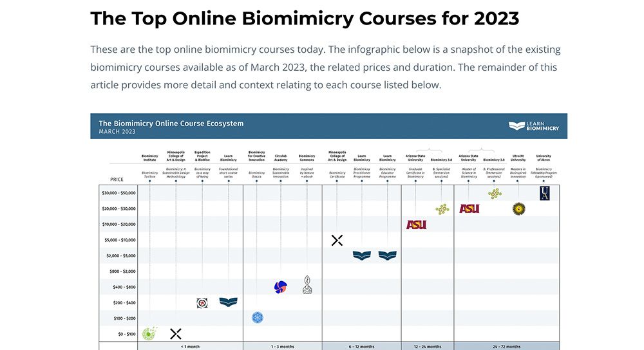
Task: Click the Learn Biomimicry Educator Programme logo
Action: pyautogui.click(x=387, y=255)
